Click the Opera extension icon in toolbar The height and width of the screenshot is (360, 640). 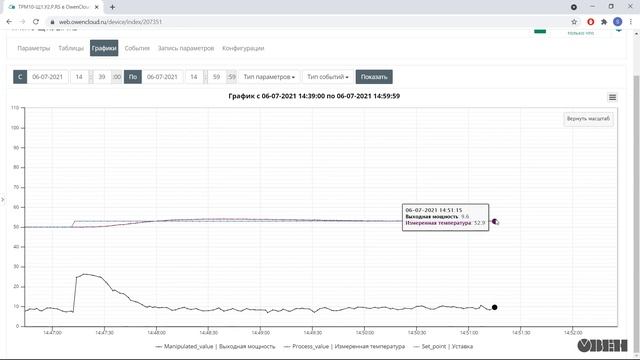point(590,22)
